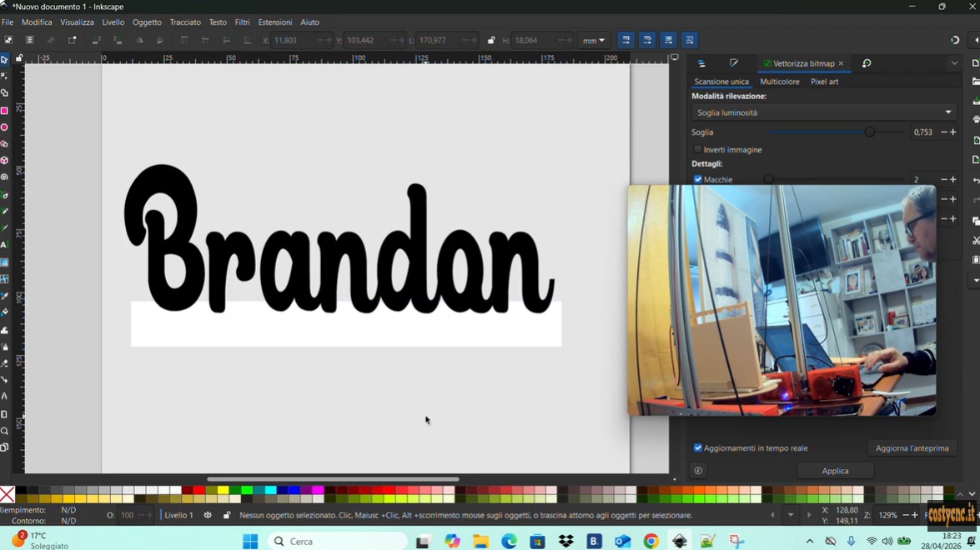
Task: Open the Tracciato menu
Action: pyautogui.click(x=185, y=22)
